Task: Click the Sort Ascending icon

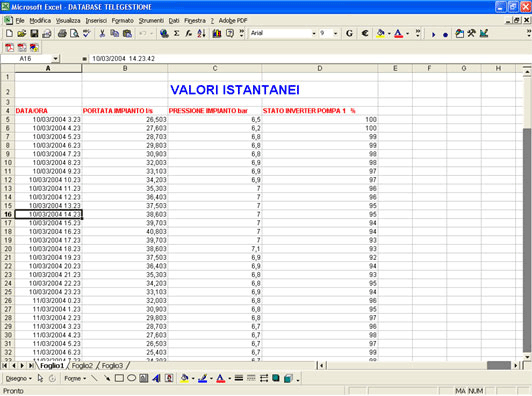Action: (202, 33)
